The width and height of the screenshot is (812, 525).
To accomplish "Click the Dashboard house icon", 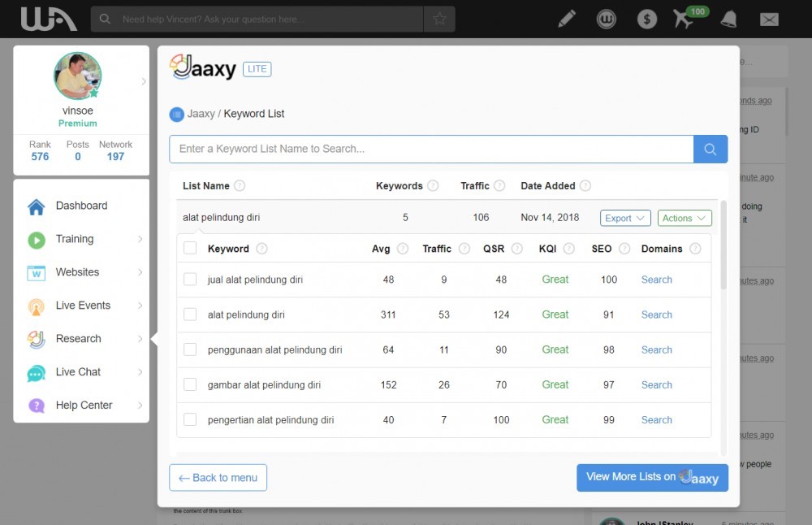I will point(37,206).
